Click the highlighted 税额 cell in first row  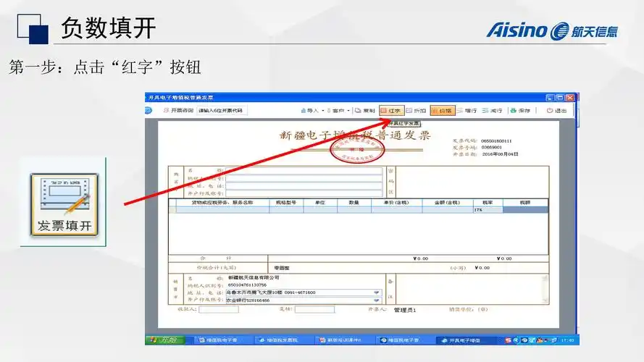coord(525,210)
